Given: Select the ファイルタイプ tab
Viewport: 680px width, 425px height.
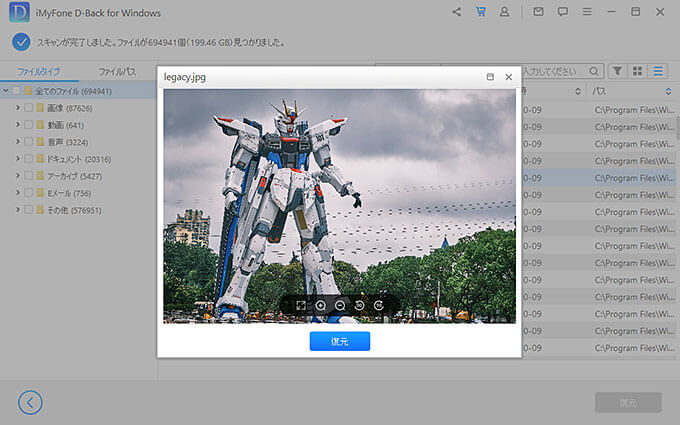Looking at the screenshot, I should click(x=39, y=72).
